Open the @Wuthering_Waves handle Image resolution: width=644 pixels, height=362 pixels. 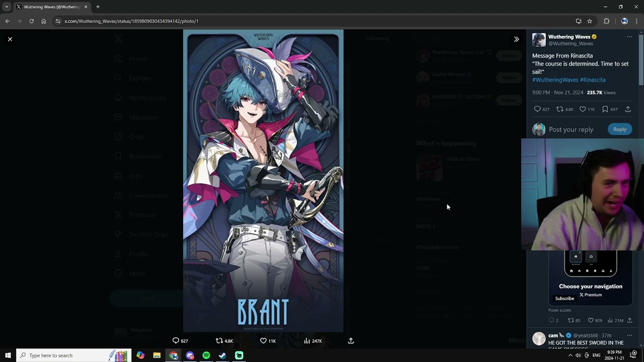[571, 44]
